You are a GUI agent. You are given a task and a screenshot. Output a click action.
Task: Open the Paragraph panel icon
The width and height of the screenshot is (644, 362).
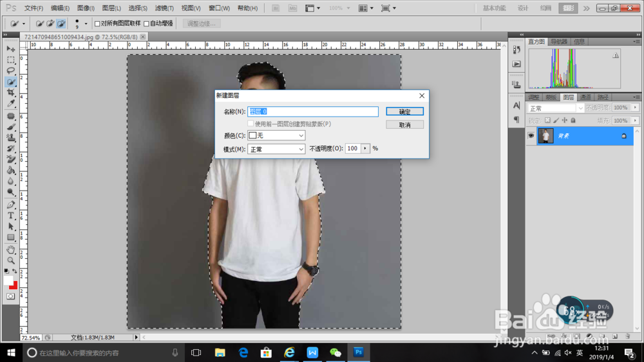coord(516,120)
